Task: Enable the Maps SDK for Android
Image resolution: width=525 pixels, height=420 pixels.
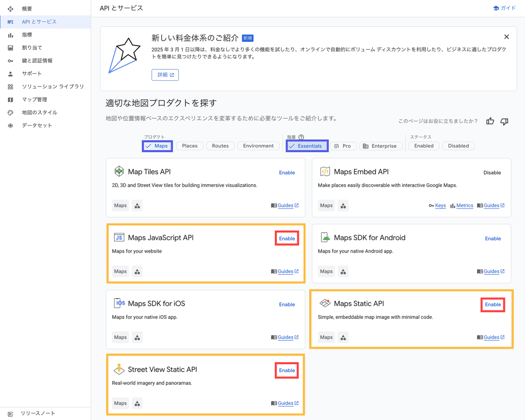Action: click(493, 239)
